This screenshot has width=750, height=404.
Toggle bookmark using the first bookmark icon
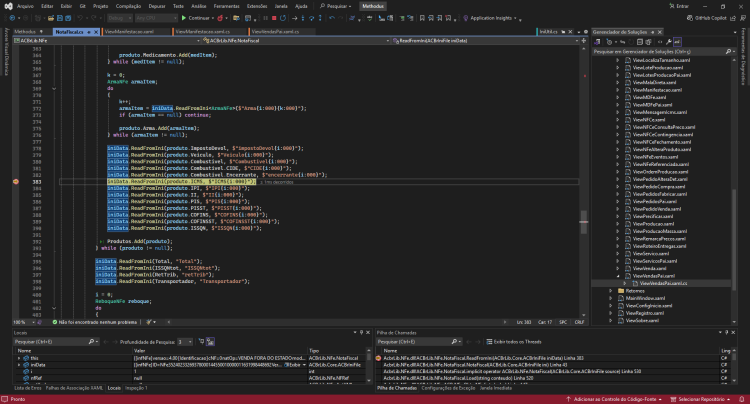click(422, 18)
